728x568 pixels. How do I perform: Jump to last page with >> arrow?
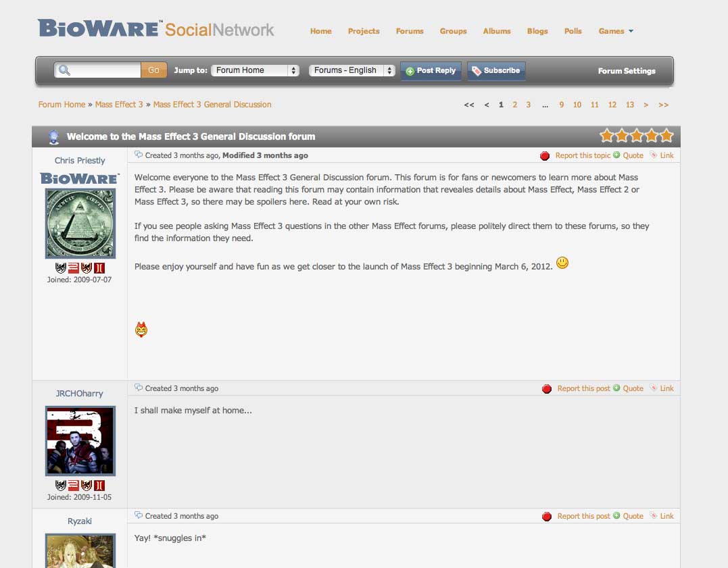(664, 105)
